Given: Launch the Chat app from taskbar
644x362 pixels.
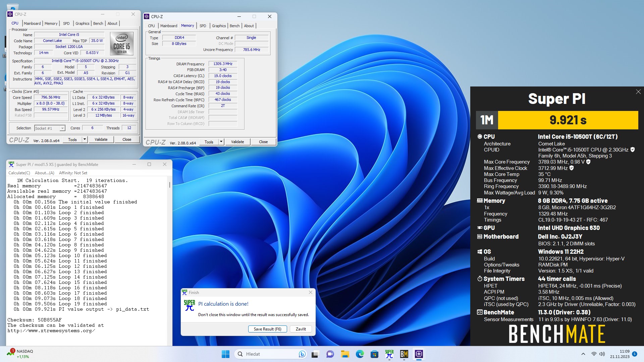Looking at the screenshot, I should (330, 354).
